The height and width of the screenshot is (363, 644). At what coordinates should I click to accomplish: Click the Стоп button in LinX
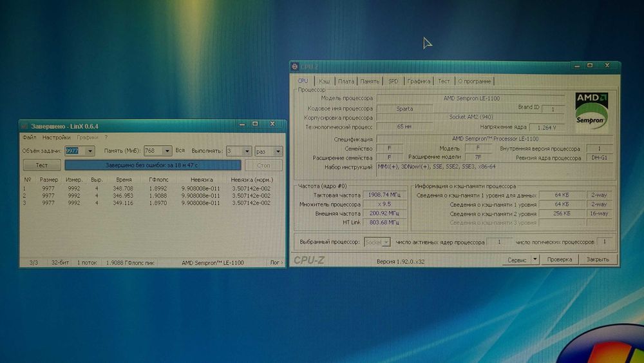pyautogui.click(x=263, y=165)
